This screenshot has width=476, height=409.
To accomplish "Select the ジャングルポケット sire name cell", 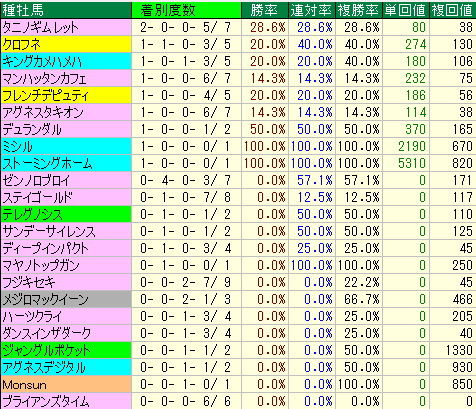I will (66, 350).
